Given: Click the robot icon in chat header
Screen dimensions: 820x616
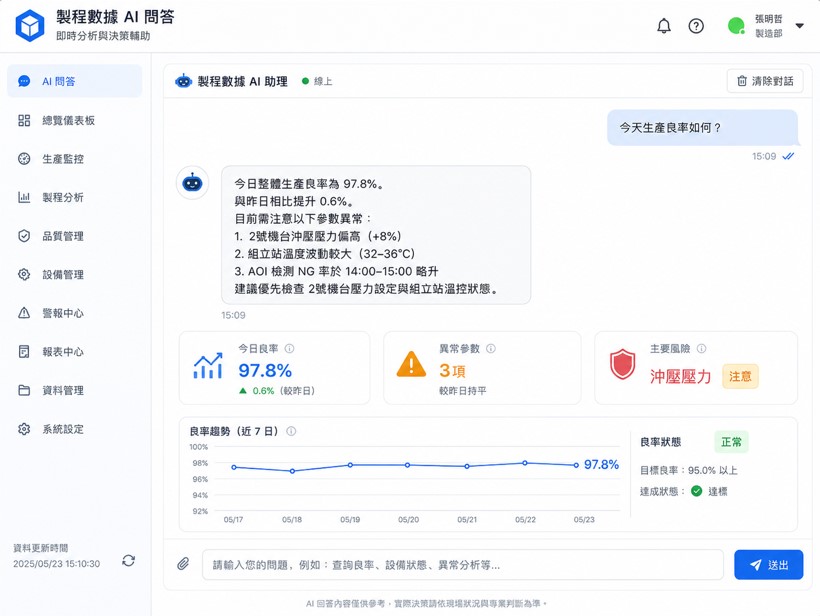Looking at the screenshot, I should coord(184,81).
